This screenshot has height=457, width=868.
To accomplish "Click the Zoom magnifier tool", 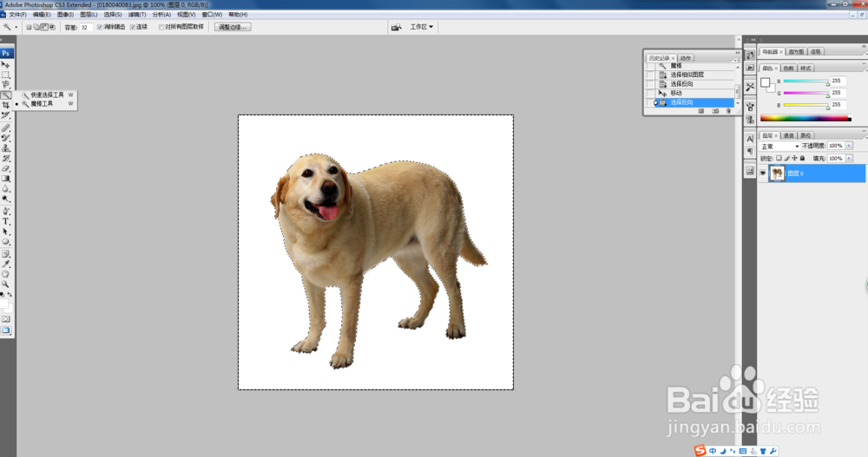I will point(6,284).
